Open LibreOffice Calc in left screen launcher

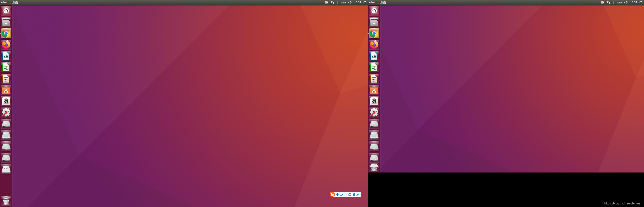[6, 67]
